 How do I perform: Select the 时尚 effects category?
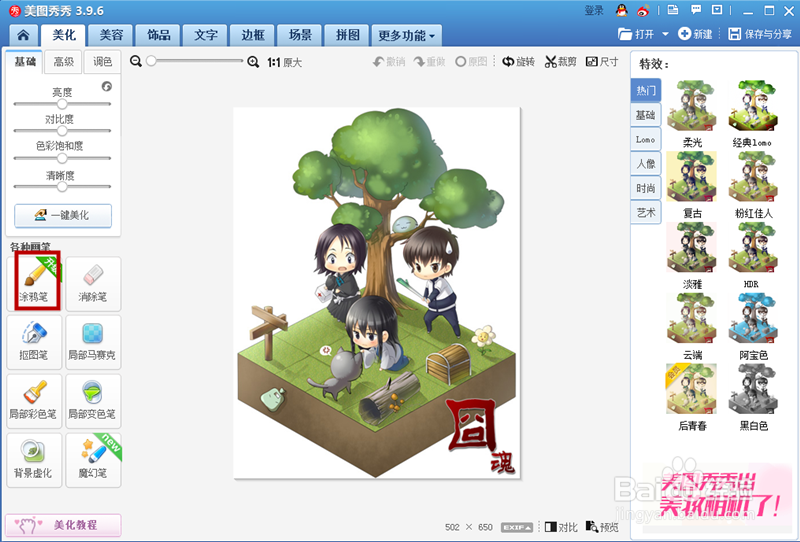[646, 188]
